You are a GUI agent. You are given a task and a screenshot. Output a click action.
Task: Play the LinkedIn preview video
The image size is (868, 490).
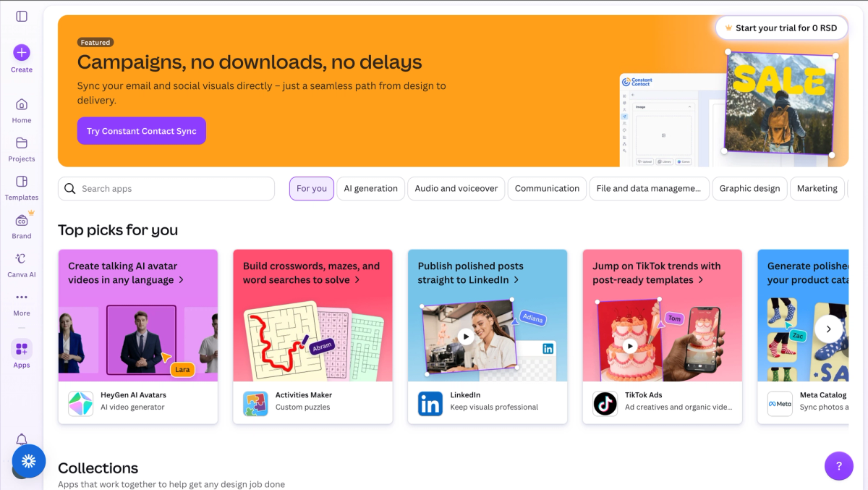tap(467, 337)
